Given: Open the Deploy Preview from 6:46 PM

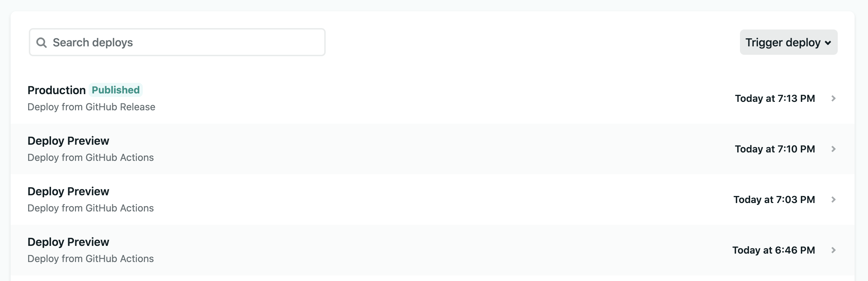Looking at the screenshot, I should (x=433, y=250).
